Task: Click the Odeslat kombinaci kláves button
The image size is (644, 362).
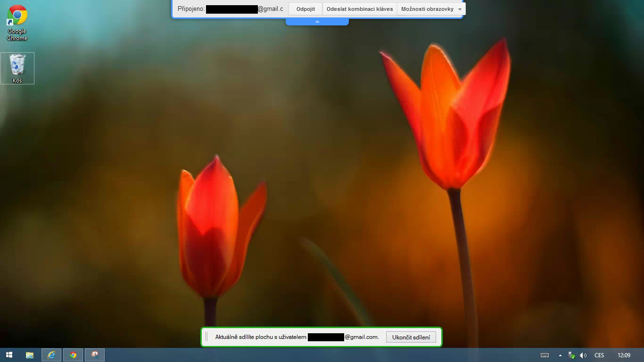Action: click(359, 8)
